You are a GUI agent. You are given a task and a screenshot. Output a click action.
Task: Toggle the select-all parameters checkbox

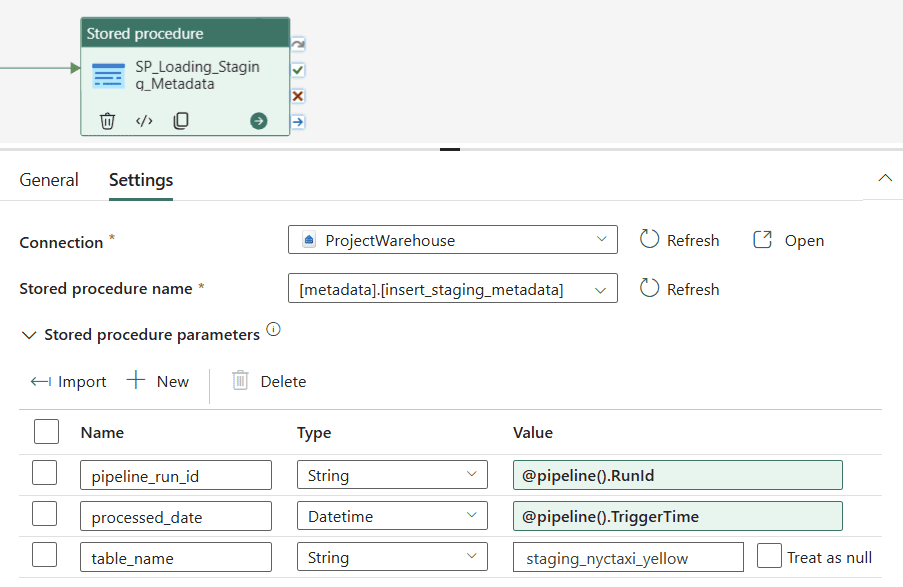coord(46,431)
